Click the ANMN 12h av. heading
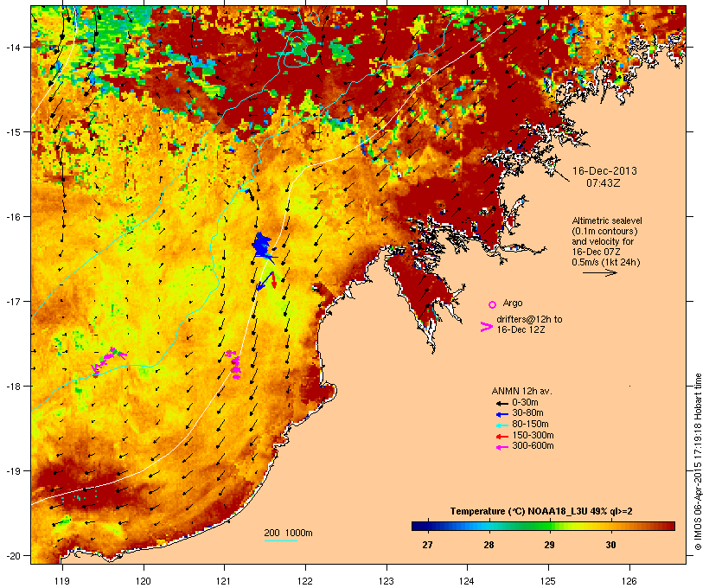Image resolution: width=709 pixels, height=588 pixels. tap(521, 391)
